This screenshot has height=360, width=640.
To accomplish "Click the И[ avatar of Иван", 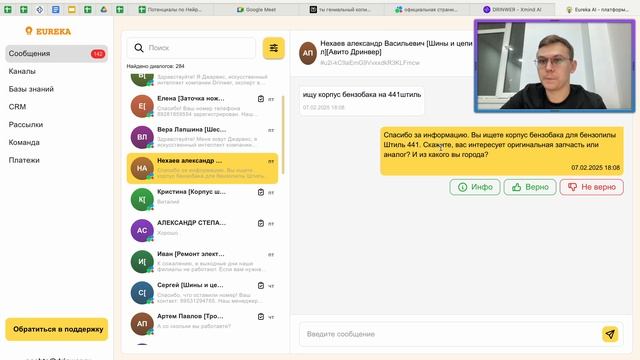I will coord(142,262).
